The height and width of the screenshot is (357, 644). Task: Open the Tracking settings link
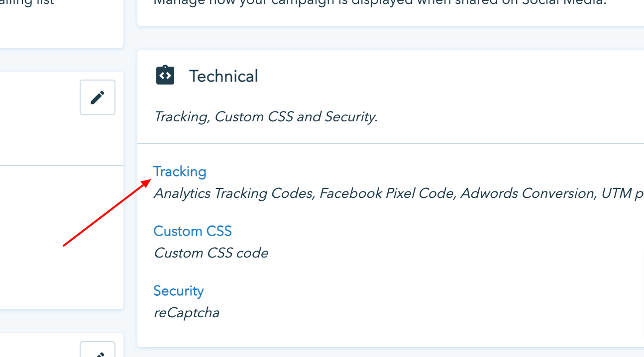(180, 172)
